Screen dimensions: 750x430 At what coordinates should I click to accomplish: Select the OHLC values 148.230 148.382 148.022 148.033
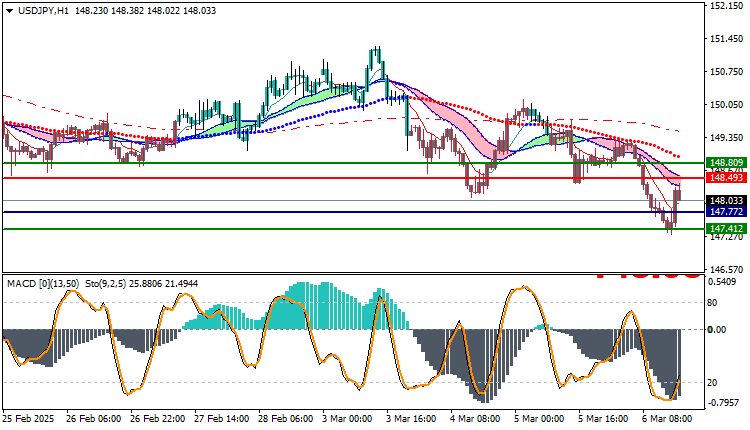(x=145, y=11)
